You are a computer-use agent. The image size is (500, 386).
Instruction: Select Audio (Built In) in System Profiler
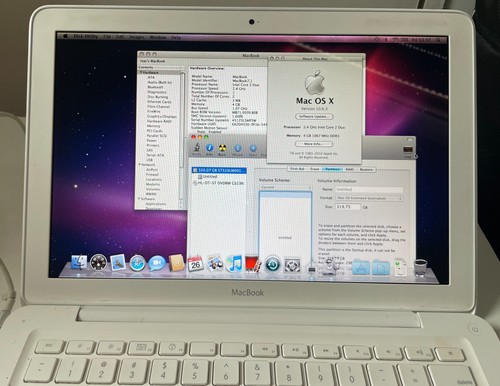pos(160,82)
